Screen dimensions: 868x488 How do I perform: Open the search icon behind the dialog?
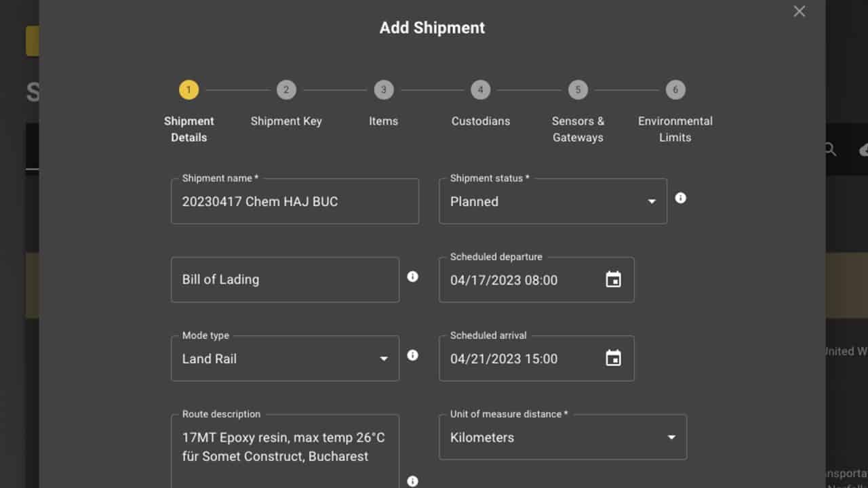pyautogui.click(x=829, y=149)
